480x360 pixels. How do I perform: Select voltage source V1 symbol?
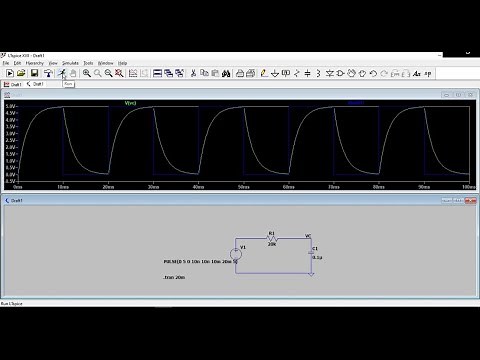[x=236, y=254]
